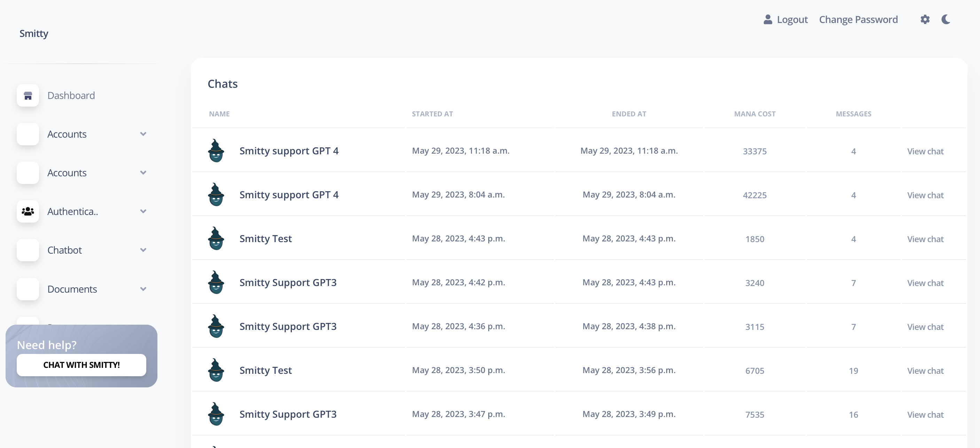Go to Dashboard menu item
The height and width of the screenshot is (448, 980).
(71, 95)
